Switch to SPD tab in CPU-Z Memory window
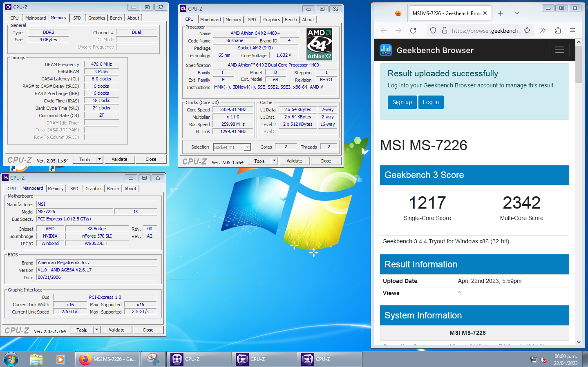 click(77, 18)
